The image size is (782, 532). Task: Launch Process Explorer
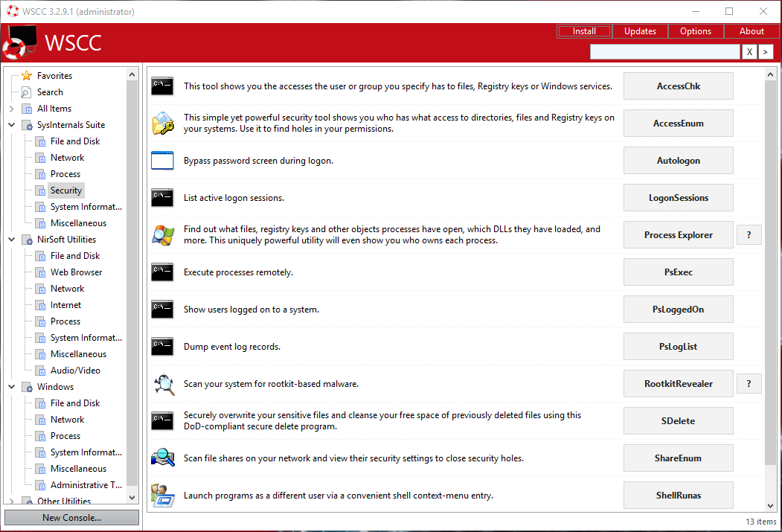[x=679, y=235]
